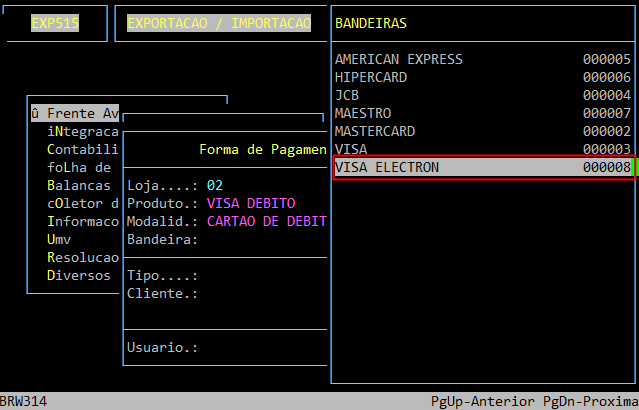Open the foLha de menu option
The height and width of the screenshot is (410, 639).
coord(78,167)
